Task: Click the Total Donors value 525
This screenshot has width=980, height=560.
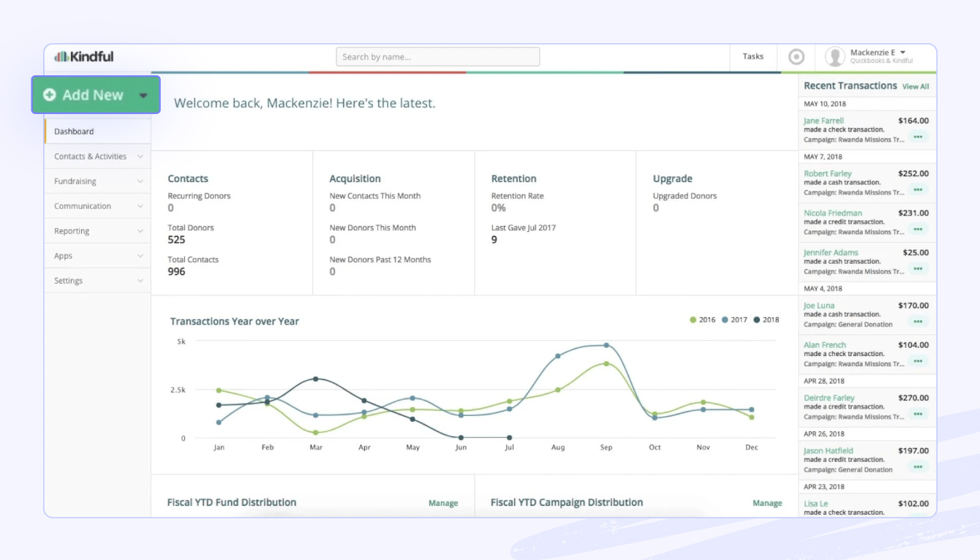Action: pos(176,240)
